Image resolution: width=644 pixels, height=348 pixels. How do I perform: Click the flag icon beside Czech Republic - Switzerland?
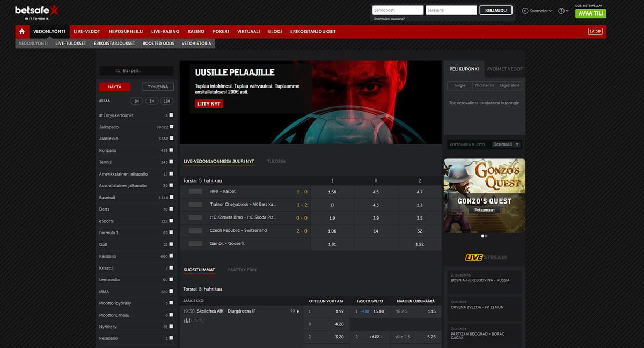pyautogui.click(x=195, y=231)
